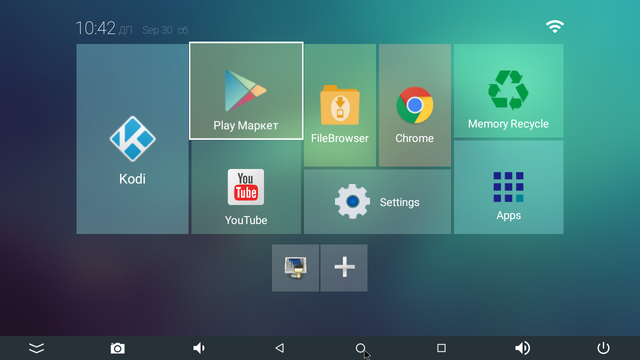Open Settings tile
Screen dimensions: 640x360
(377, 202)
